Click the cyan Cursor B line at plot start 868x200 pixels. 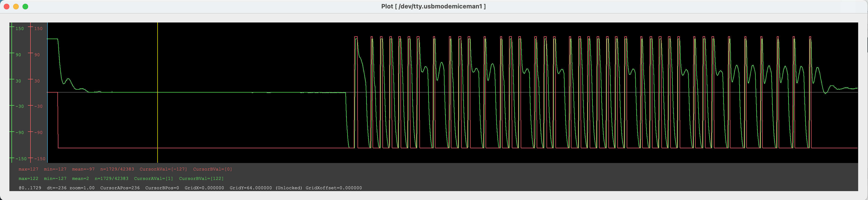click(48, 93)
